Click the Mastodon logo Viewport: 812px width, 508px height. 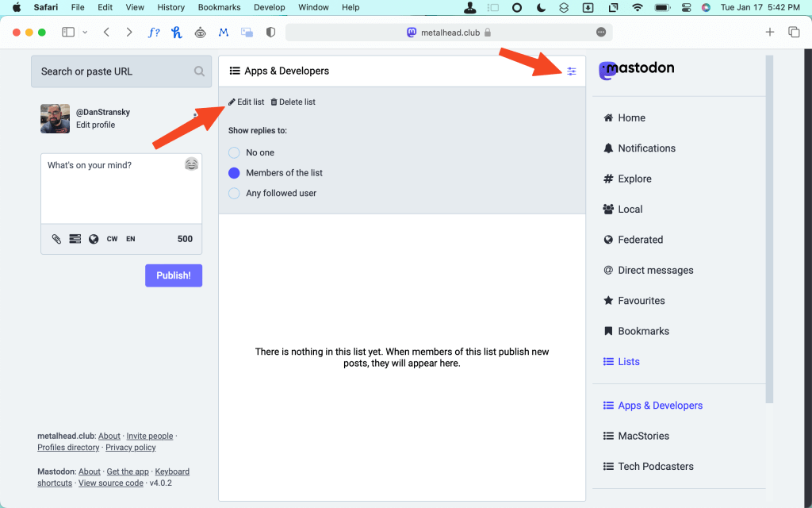point(636,70)
